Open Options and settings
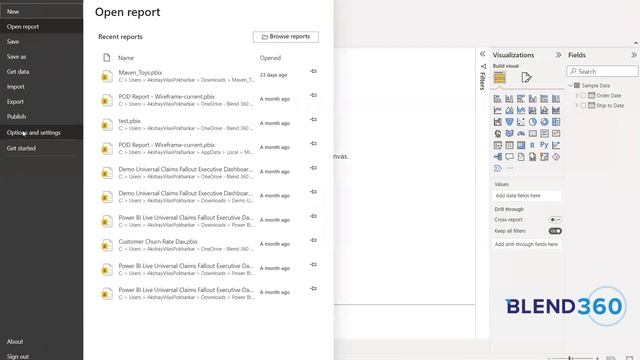This screenshot has width=640, height=360. (41, 133)
